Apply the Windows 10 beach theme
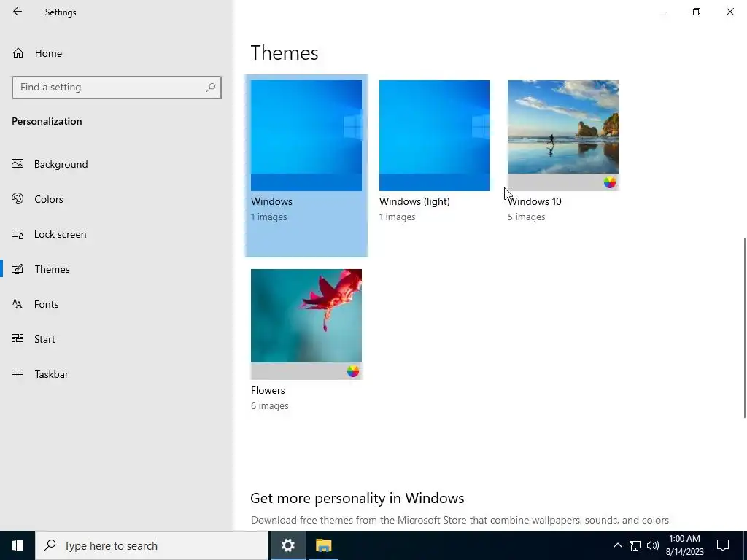Screen dimensions: 747x560 tap(563, 135)
